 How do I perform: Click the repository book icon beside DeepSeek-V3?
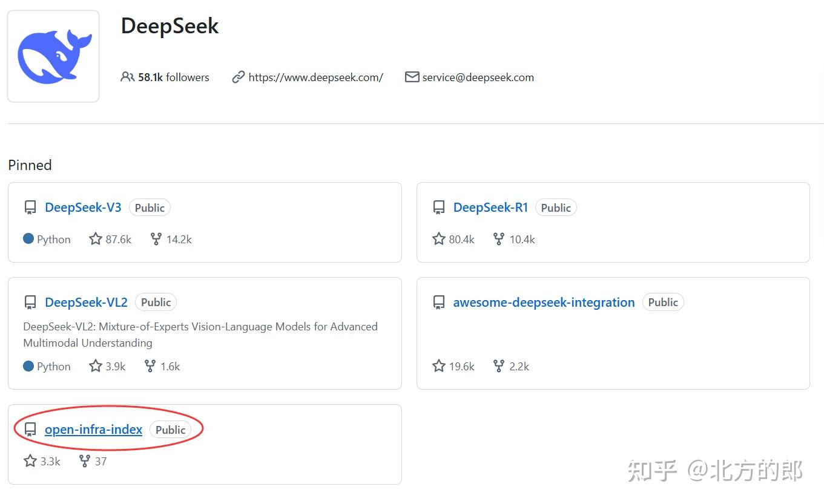pyautogui.click(x=30, y=207)
